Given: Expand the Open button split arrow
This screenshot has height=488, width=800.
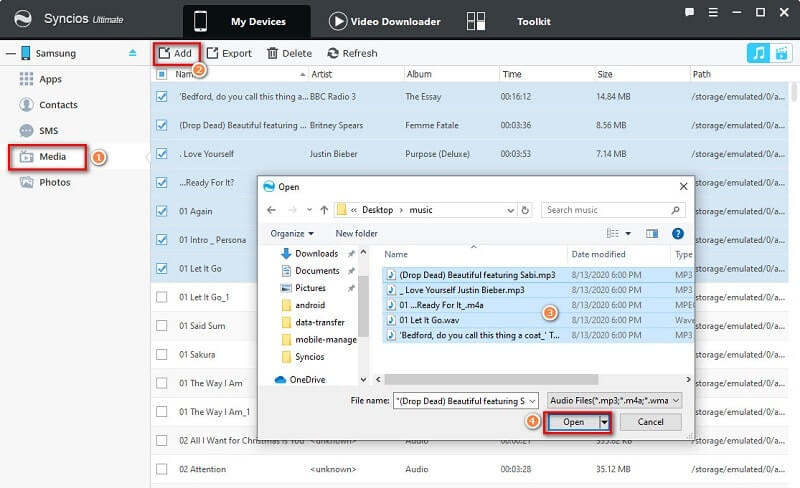Looking at the screenshot, I should [x=605, y=422].
